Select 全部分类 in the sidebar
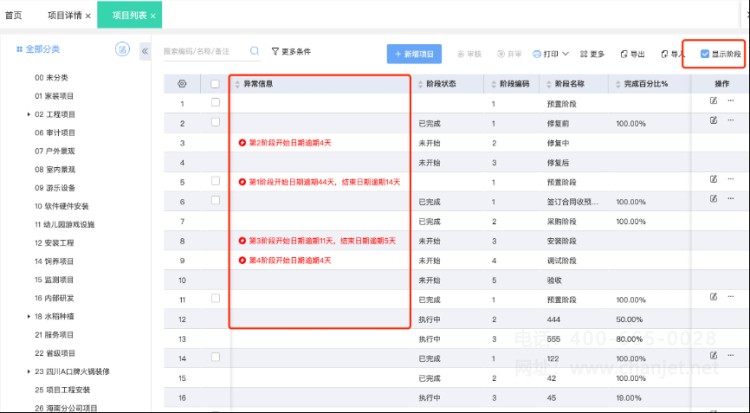Screen dimensions: 750x413 (38, 49)
